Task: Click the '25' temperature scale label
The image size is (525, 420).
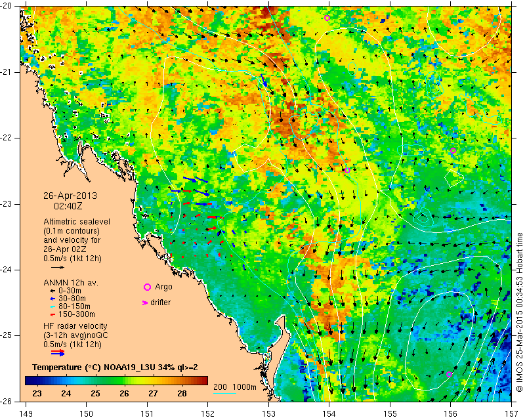Action: coord(95,393)
